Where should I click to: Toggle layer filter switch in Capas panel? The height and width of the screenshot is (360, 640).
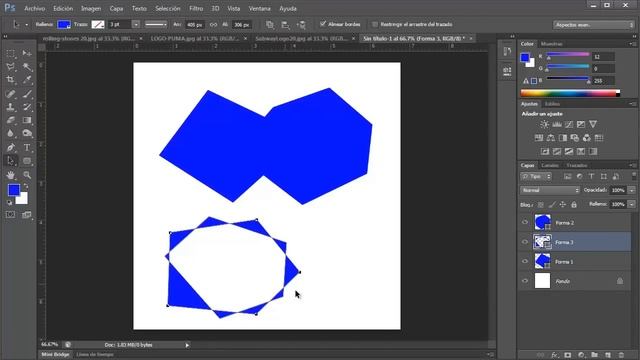tap(634, 176)
